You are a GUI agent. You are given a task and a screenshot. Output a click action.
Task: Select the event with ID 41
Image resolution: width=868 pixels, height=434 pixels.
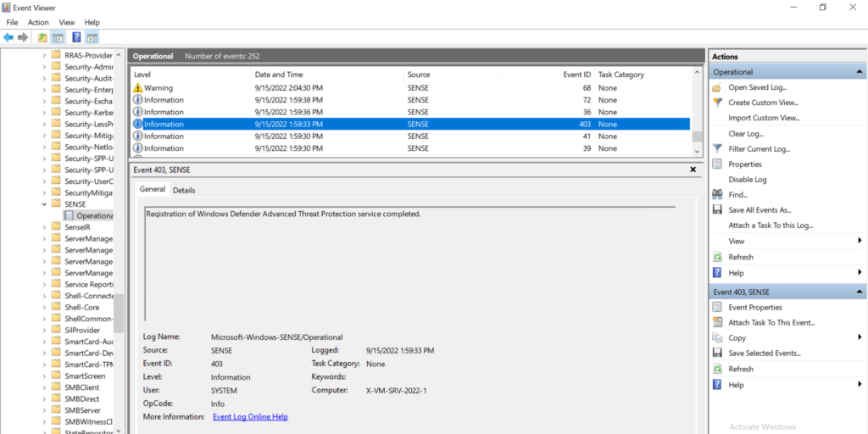[410, 136]
